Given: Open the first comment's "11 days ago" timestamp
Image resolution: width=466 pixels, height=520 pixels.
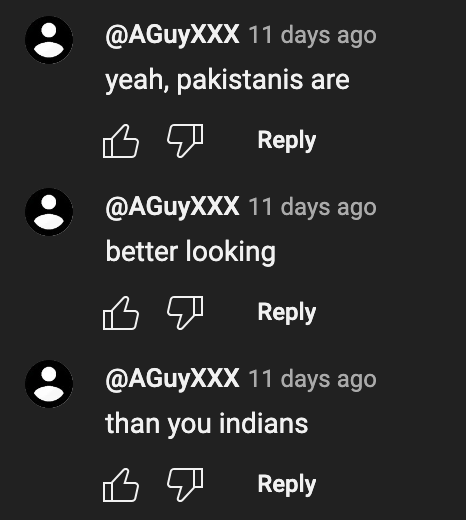Looking at the screenshot, I should coord(313,35).
